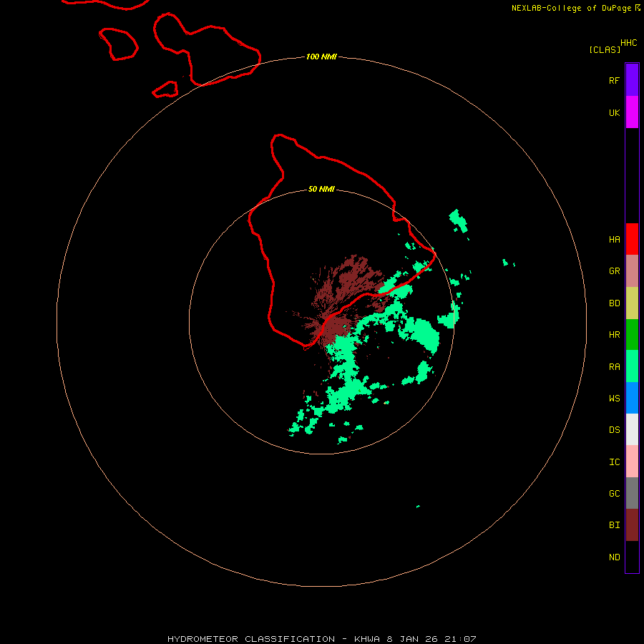Click the 'GC' legend label
This screenshot has width=644, height=644.
coord(614,494)
